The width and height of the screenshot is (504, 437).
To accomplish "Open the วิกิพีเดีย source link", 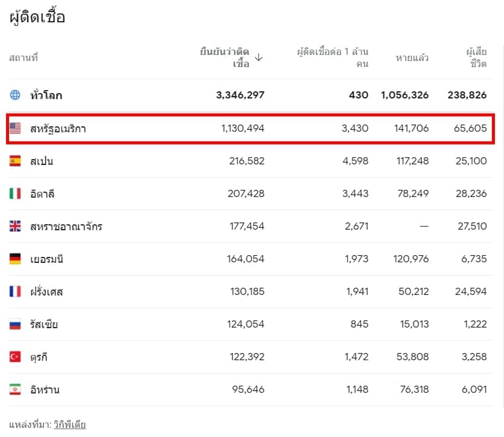I will [x=69, y=425].
